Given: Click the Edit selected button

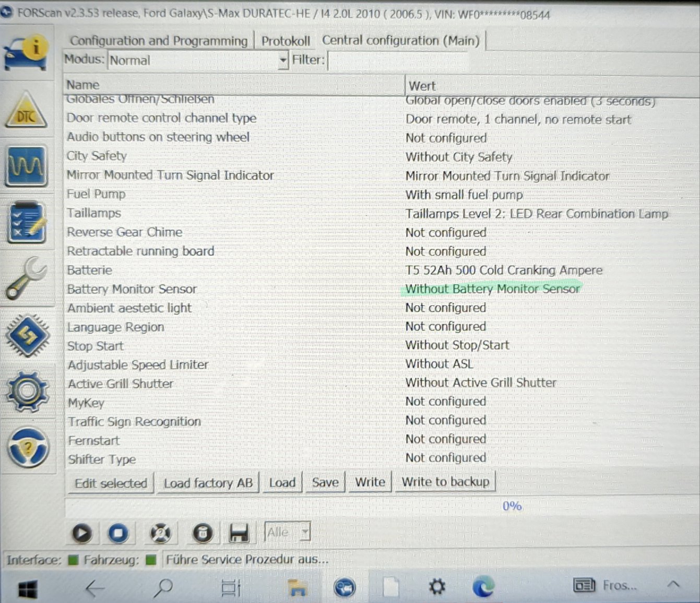Looking at the screenshot, I should (x=111, y=483).
